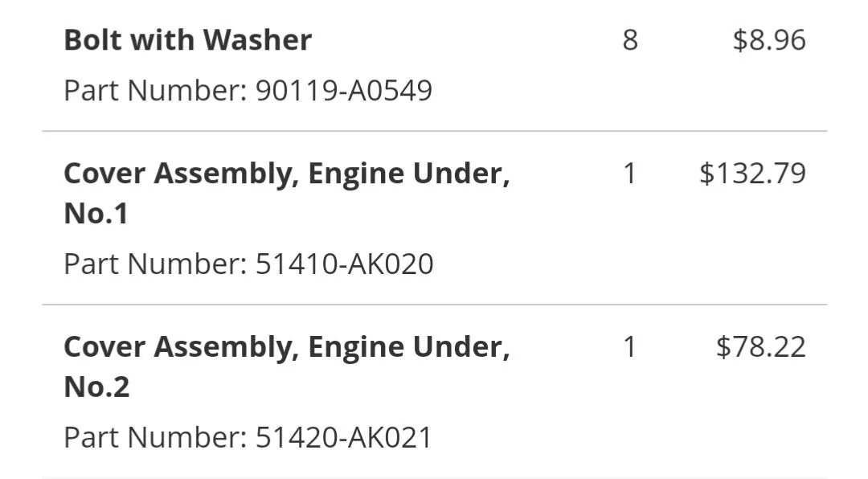Click the word 'Washer' in the first item
This screenshot has height=479, width=868.
tap(257, 40)
